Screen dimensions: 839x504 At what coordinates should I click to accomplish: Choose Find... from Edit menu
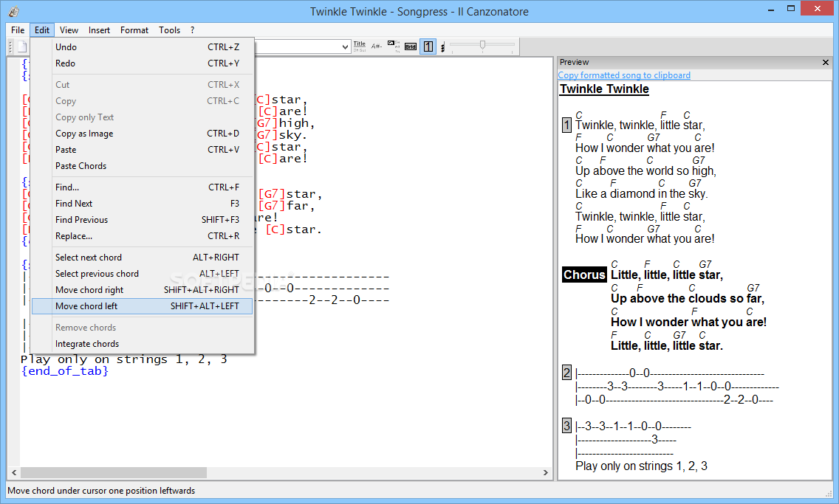click(x=143, y=187)
